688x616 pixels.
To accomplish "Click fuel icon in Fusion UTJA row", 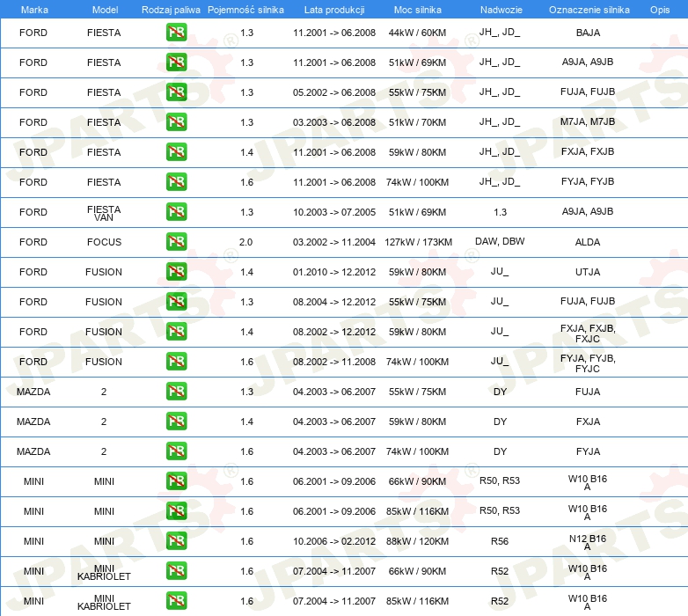I will (x=176, y=272).
